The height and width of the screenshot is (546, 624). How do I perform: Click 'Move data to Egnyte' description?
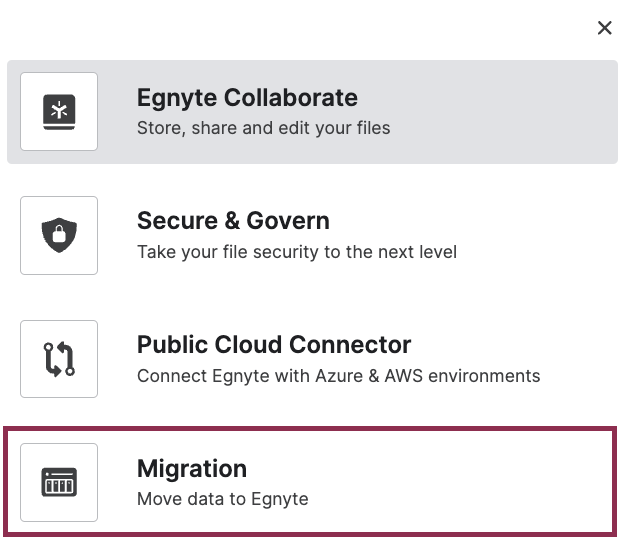(x=222, y=499)
